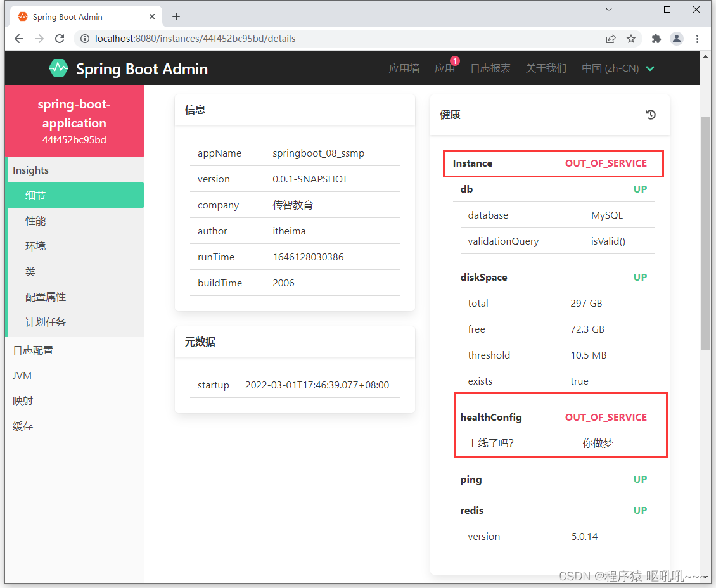This screenshot has width=716, height=588.
Task: Click the diskSpace health row
Action: (x=553, y=277)
